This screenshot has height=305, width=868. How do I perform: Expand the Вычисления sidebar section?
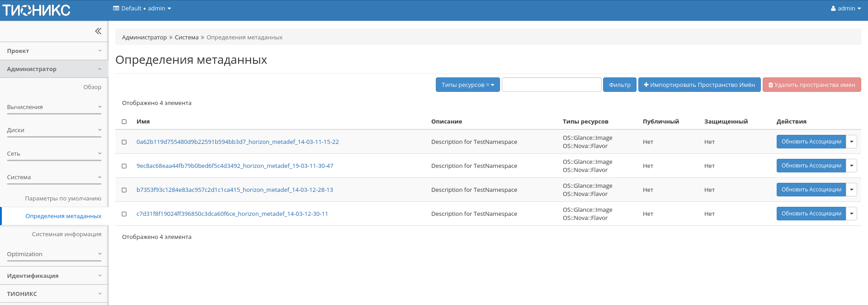[x=54, y=107]
